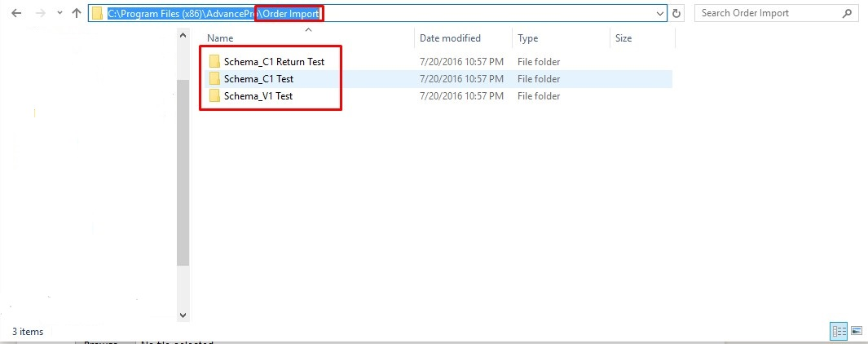Refresh the Order Import folder view

click(x=676, y=14)
